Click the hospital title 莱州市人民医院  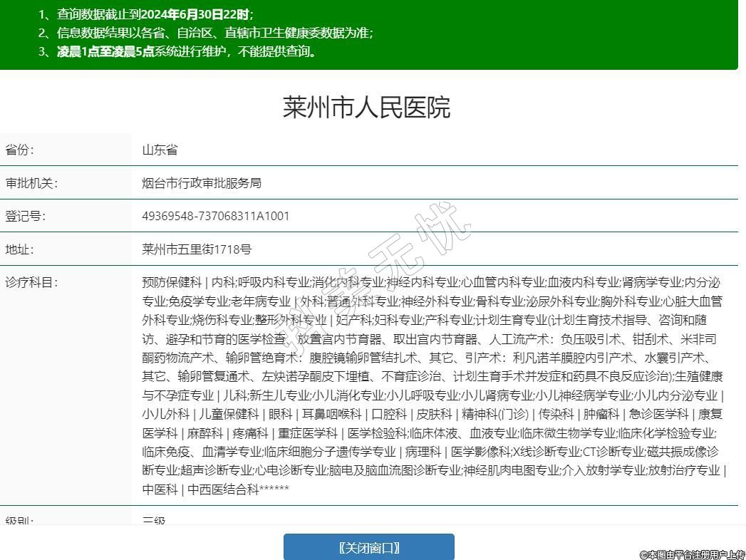click(x=366, y=108)
